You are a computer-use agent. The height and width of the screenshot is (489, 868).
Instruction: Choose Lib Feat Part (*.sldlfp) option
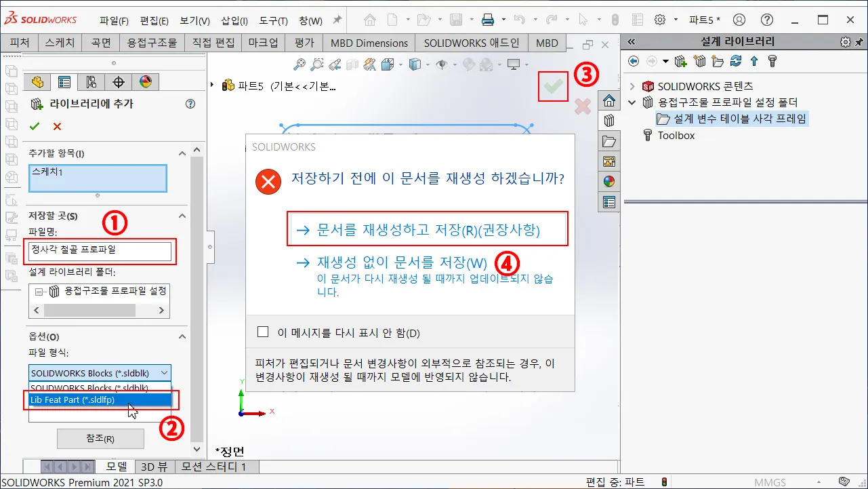click(100, 399)
